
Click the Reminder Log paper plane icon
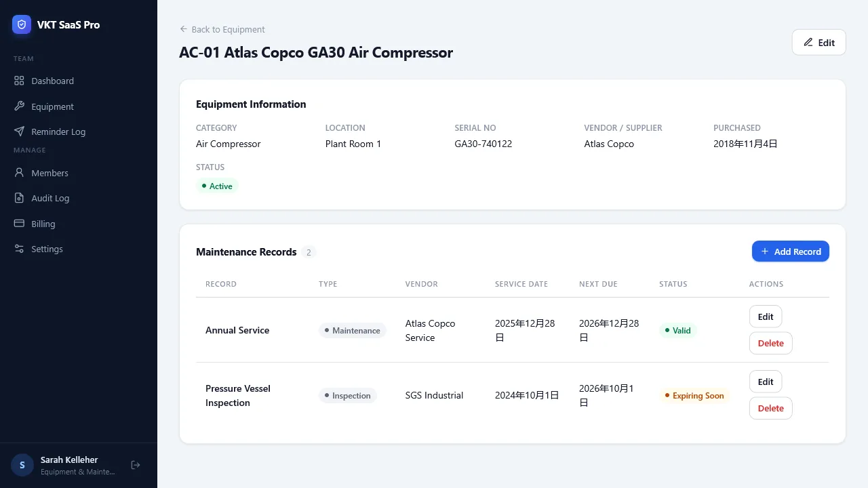pyautogui.click(x=19, y=131)
